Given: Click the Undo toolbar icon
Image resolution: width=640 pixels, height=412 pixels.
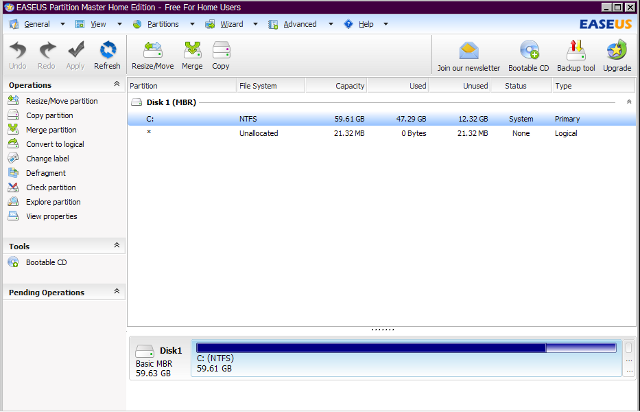Looking at the screenshot, I should tap(18, 55).
